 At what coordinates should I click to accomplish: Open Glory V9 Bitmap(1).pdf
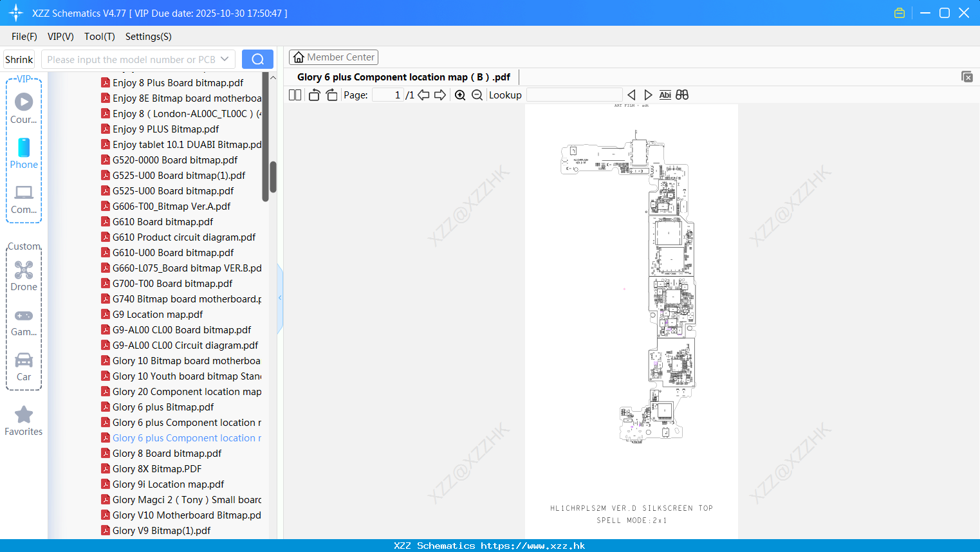[162, 530]
